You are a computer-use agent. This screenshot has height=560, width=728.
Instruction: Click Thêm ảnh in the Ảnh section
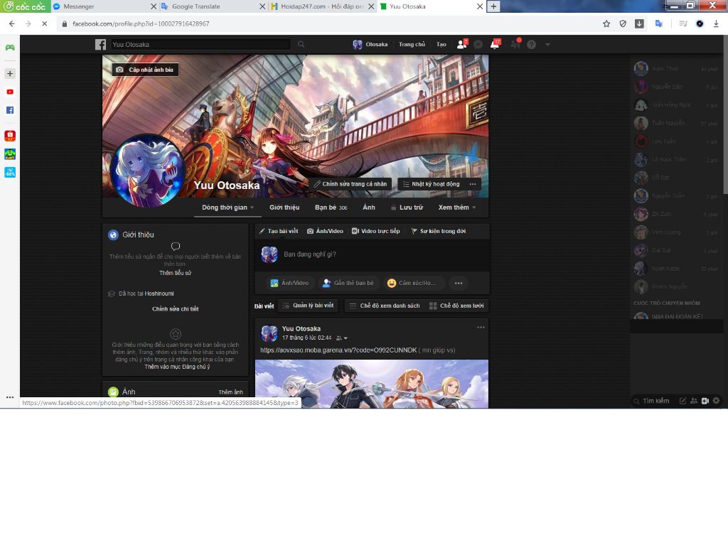(231, 392)
